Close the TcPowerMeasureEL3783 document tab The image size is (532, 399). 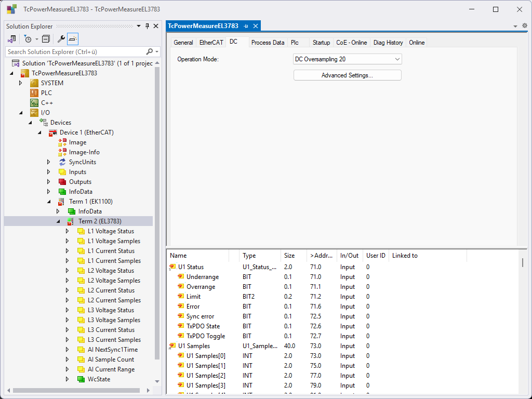(x=256, y=26)
